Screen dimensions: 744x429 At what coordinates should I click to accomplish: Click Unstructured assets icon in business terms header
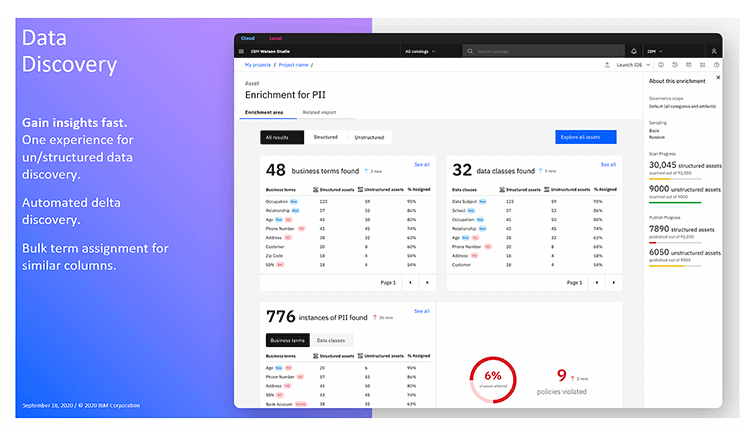point(360,189)
